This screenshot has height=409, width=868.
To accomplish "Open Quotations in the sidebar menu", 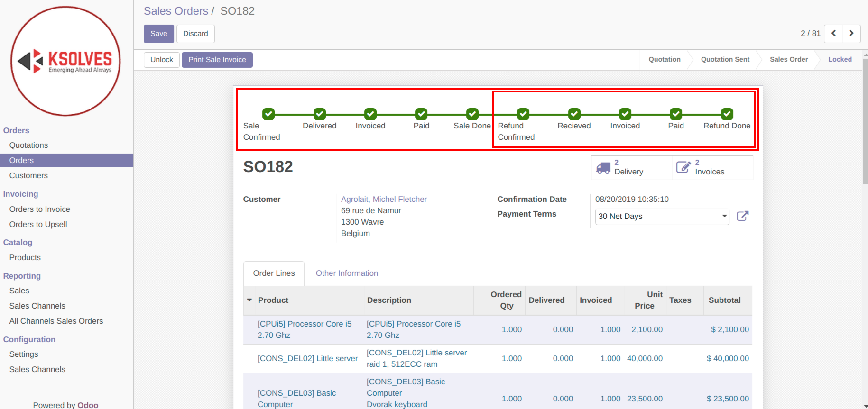I will (x=28, y=145).
